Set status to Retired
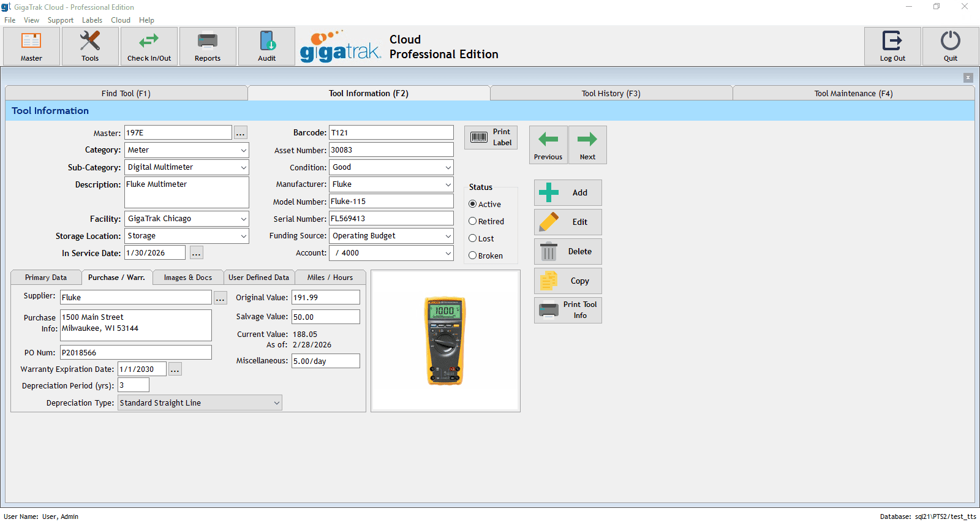The height and width of the screenshot is (522, 980). pos(473,221)
